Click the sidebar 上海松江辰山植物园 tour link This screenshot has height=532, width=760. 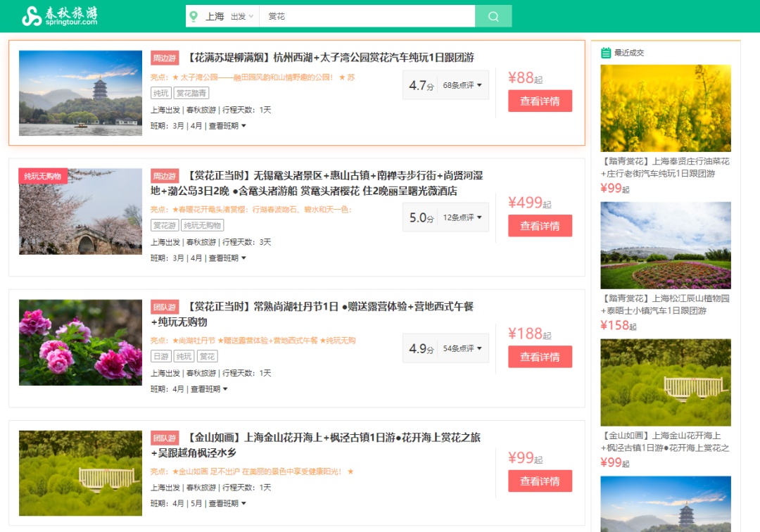(x=665, y=304)
